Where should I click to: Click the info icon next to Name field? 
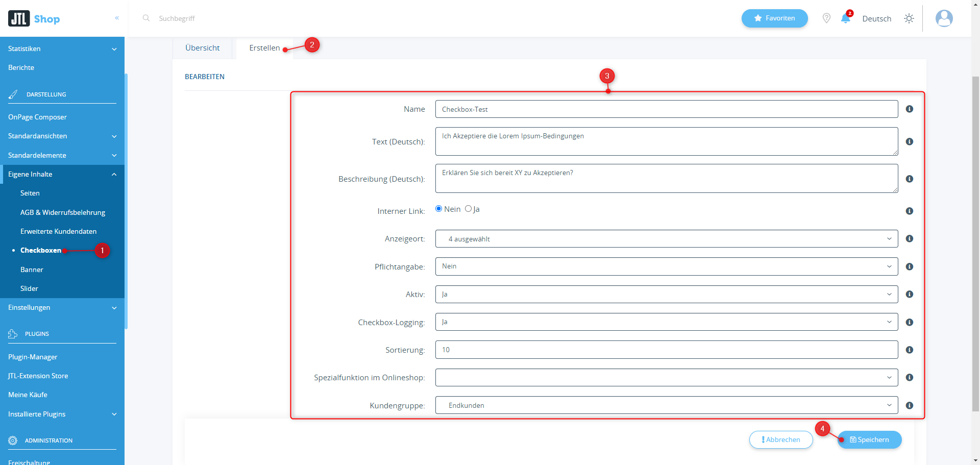pyautogui.click(x=910, y=109)
